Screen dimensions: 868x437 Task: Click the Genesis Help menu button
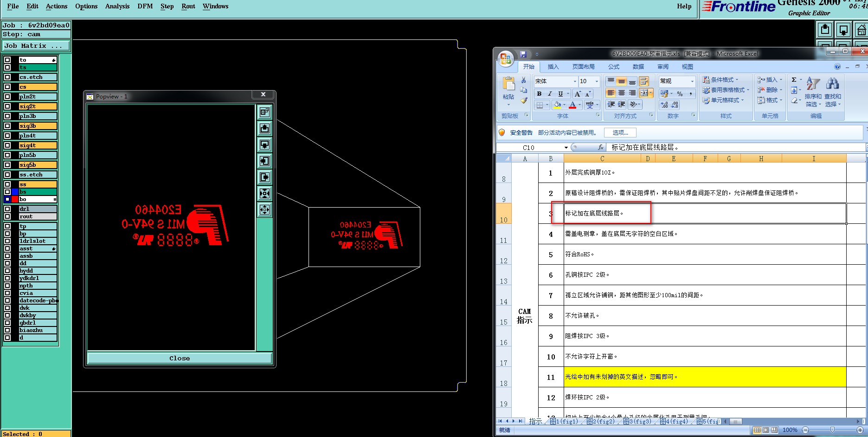pyautogui.click(x=684, y=6)
